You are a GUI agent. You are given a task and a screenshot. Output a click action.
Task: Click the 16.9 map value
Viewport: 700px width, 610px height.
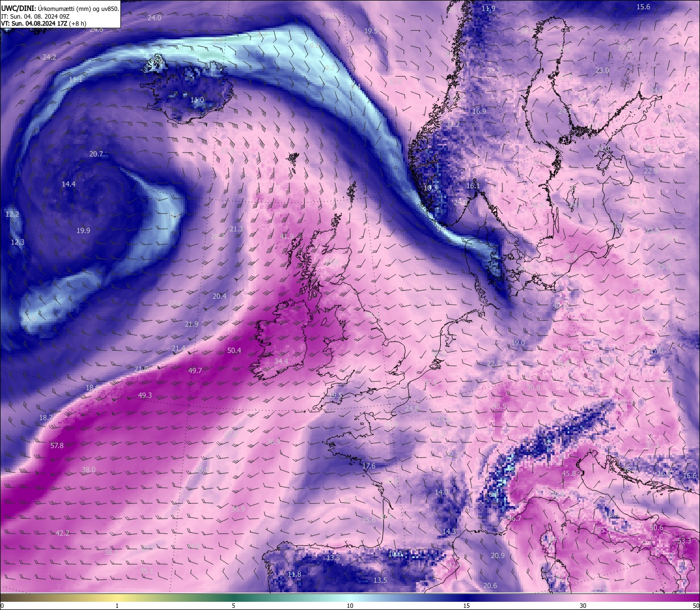pyautogui.click(x=479, y=112)
